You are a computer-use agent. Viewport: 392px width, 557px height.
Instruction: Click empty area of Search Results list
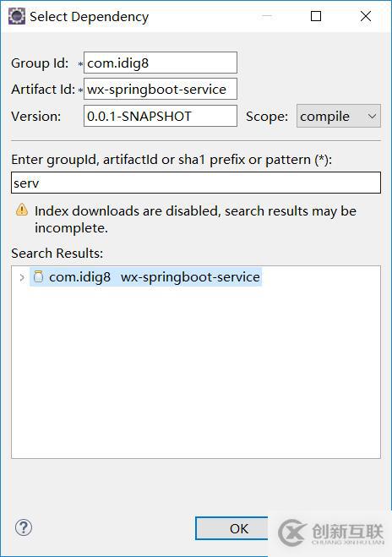point(196,373)
